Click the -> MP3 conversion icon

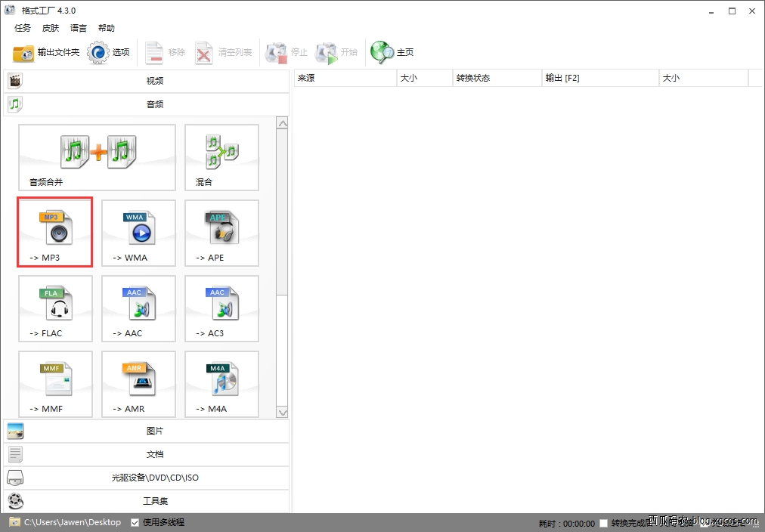coord(55,232)
